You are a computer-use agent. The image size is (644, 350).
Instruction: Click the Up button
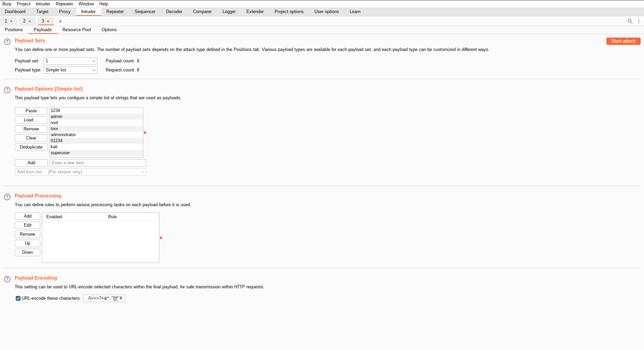coord(28,243)
